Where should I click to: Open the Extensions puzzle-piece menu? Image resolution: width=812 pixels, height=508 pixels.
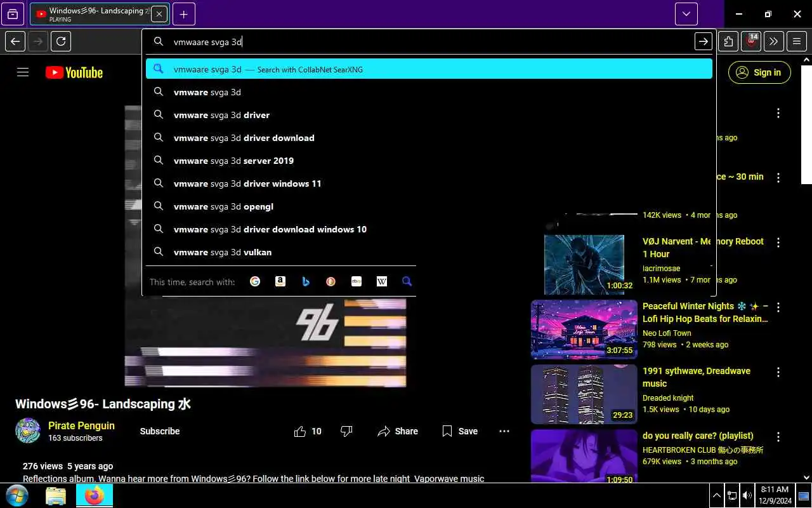pos(728,42)
